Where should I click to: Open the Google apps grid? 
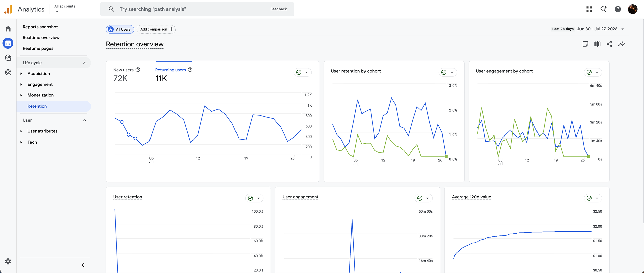click(589, 9)
